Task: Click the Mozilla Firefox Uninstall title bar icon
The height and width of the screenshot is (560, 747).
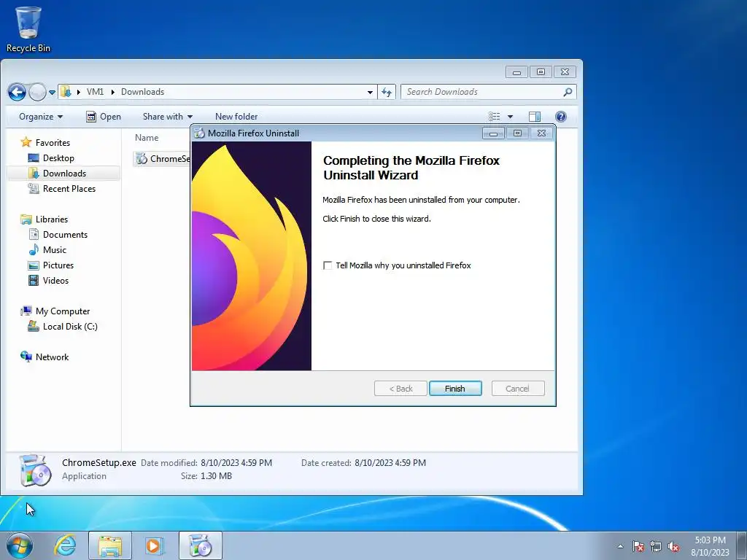Action: click(199, 133)
